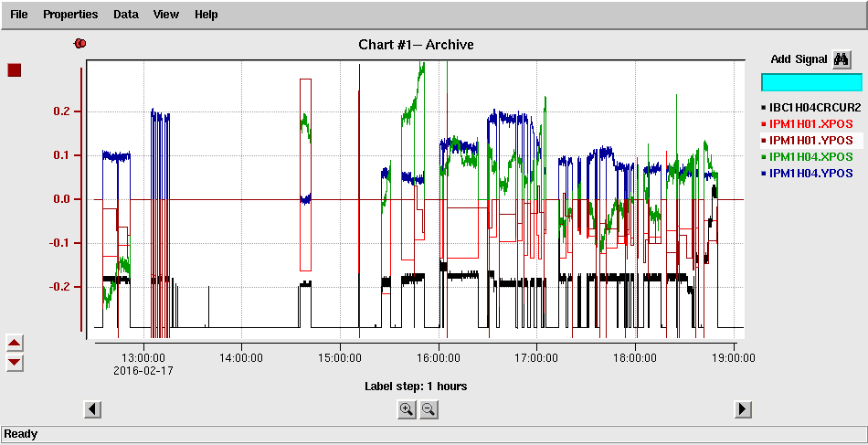The height and width of the screenshot is (445, 868).
Task: Zoom out with the minus magnifier
Action: click(x=429, y=409)
